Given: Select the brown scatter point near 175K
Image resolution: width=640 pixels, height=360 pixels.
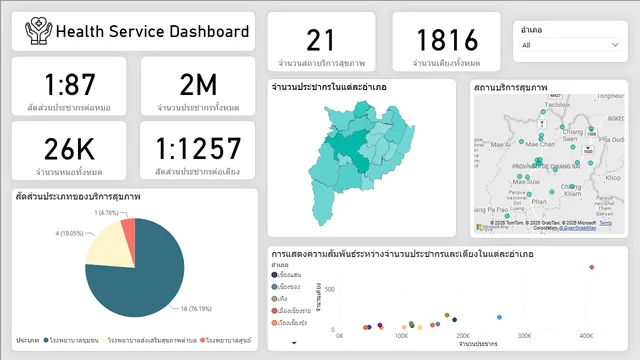Looking at the screenshot, I should coord(447,315).
